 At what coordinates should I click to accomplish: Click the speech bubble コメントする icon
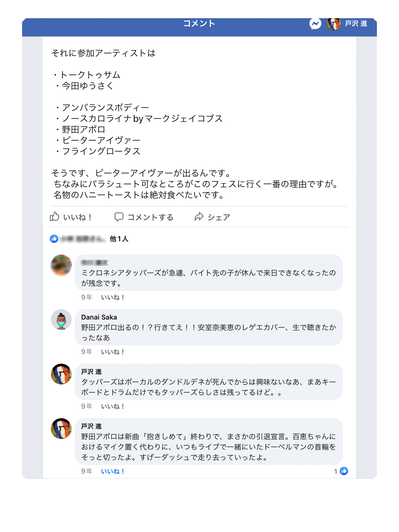[119, 217]
